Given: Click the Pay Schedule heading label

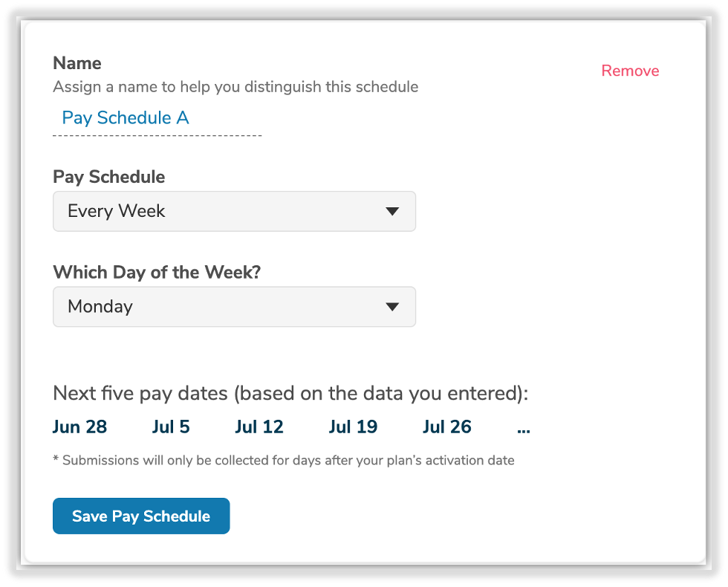Looking at the screenshot, I should pyautogui.click(x=109, y=177).
